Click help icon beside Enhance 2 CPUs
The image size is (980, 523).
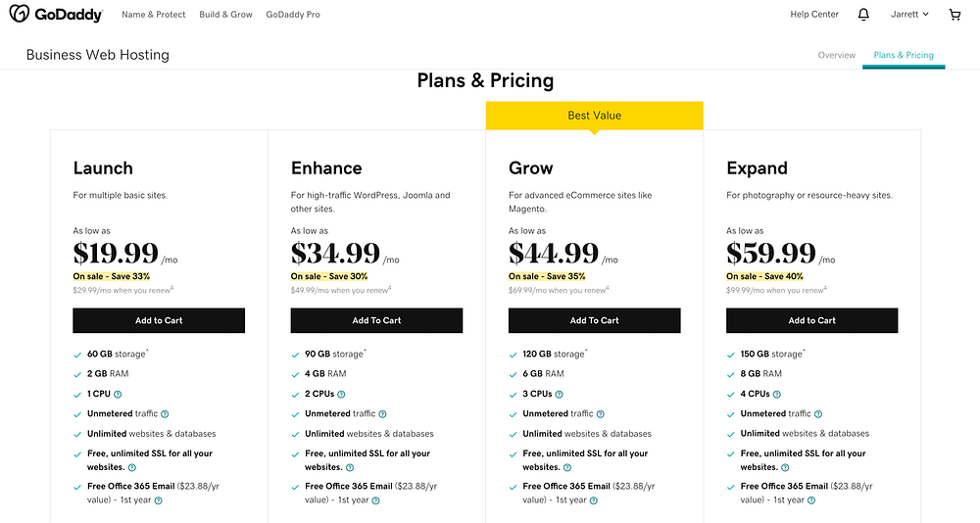pos(342,394)
